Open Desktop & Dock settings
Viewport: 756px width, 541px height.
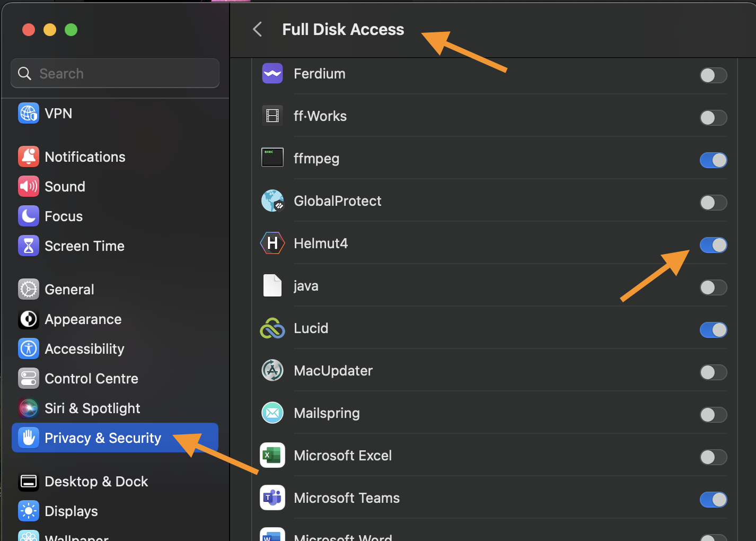[x=96, y=482]
